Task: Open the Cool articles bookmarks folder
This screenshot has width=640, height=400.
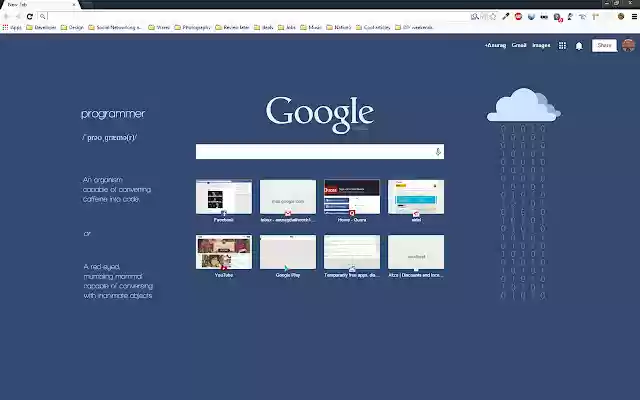Action: click(373, 27)
